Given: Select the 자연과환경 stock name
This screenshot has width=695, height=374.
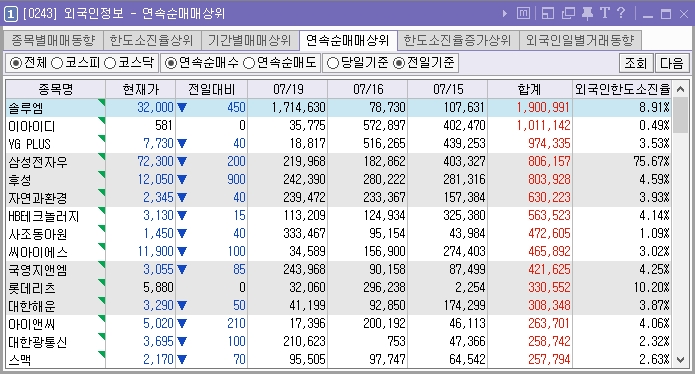Looking at the screenshot, I should 38,198.
